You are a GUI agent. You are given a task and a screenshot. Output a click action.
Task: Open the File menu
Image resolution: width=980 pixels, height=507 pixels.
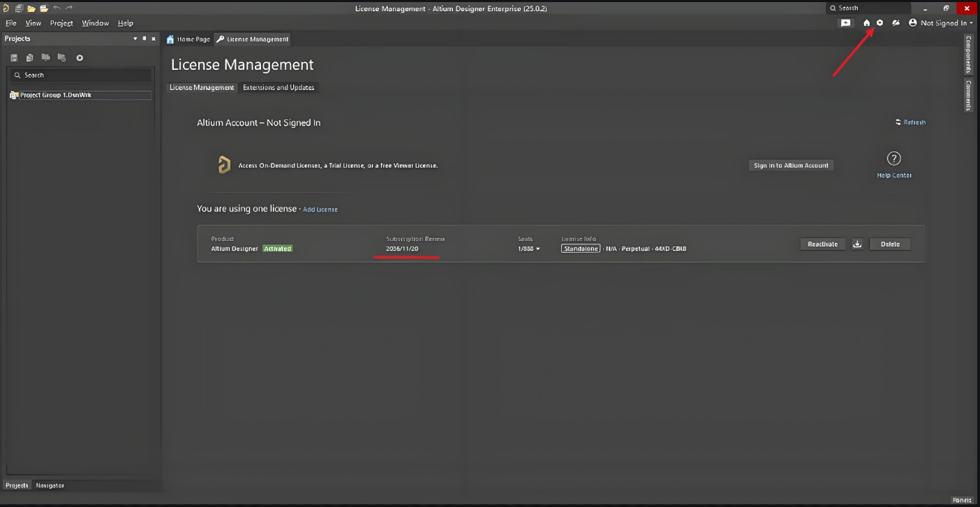pos(11,23)
